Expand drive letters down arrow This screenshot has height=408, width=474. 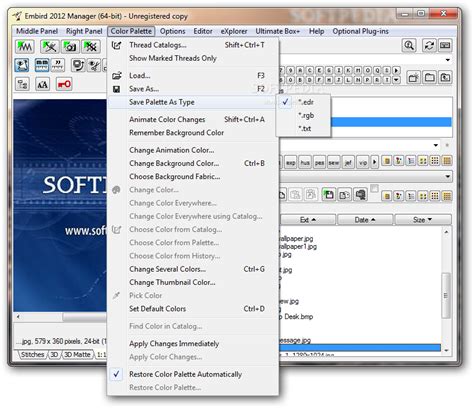click(x=396, y=80)
